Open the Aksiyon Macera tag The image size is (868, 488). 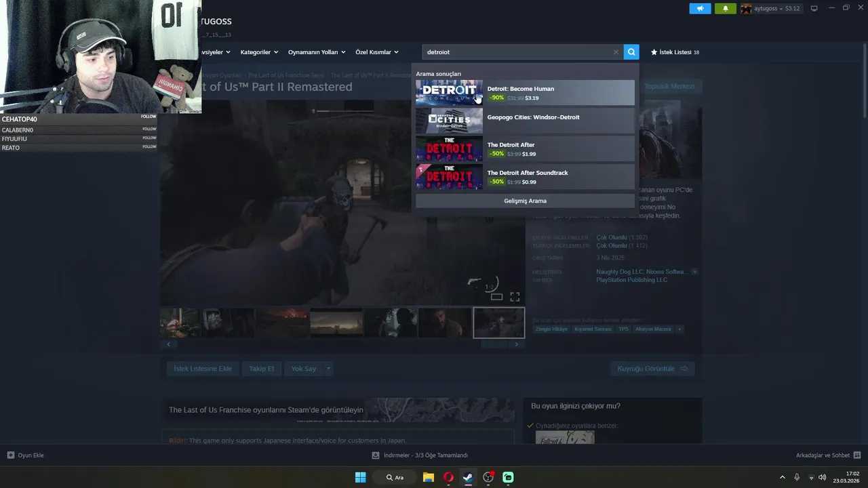click(653, 329)
